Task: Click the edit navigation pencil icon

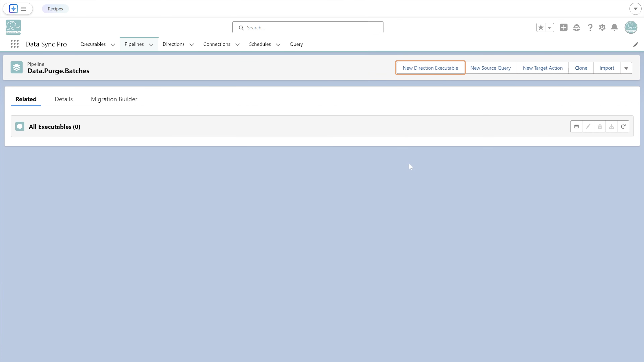Action: click(635, 44)
